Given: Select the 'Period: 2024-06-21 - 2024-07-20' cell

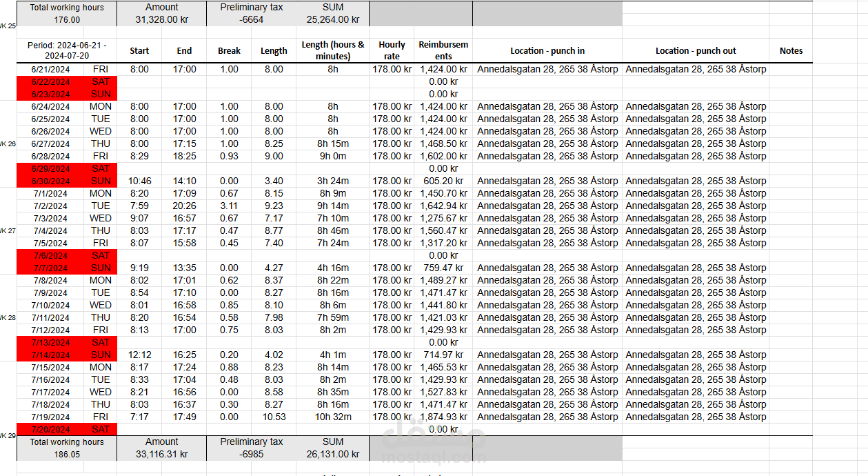Looking at the screenshot, I should [67, 50].
